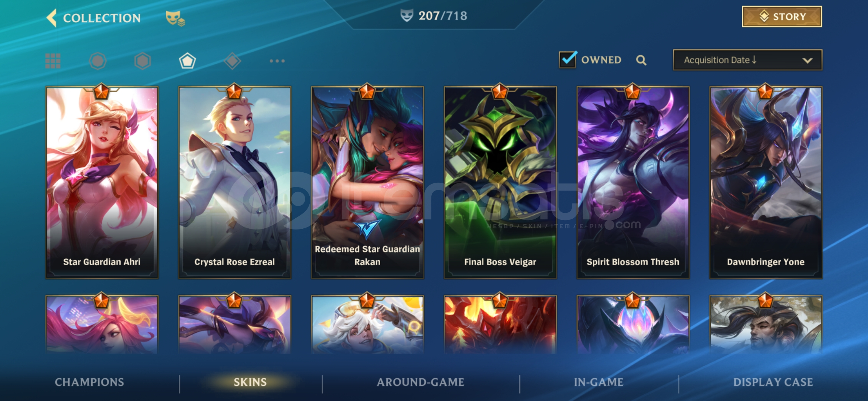Screen dimensions: 868x401
Task: Show all skins with grid filter icon
Action: pyautogui.click(x=53, y=61)
